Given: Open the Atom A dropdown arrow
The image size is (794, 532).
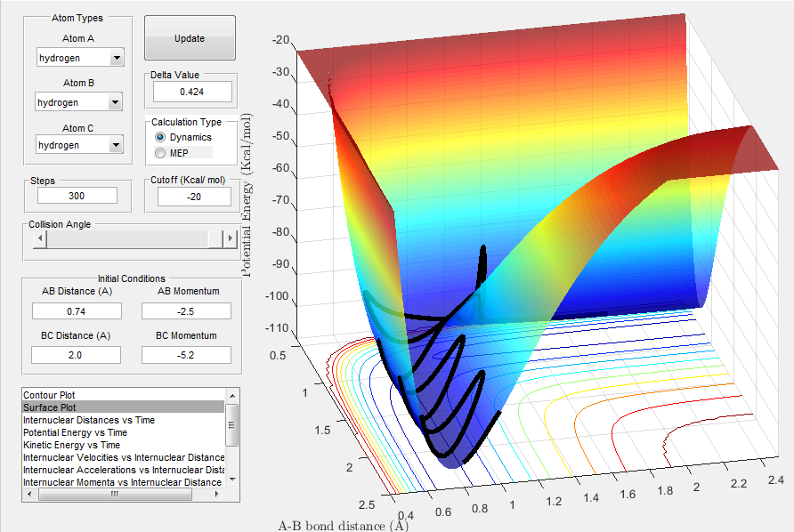Looking at the screenshot, I should (117, 58).
